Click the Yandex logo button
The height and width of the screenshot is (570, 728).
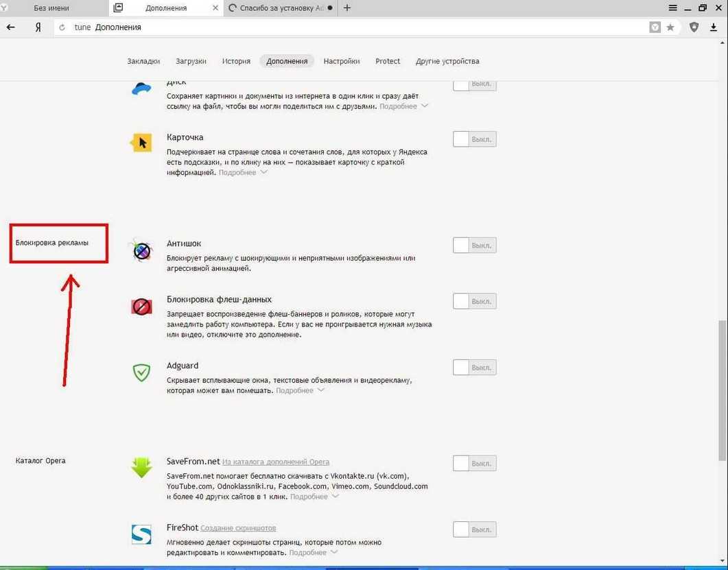click(x=38, y=27)
